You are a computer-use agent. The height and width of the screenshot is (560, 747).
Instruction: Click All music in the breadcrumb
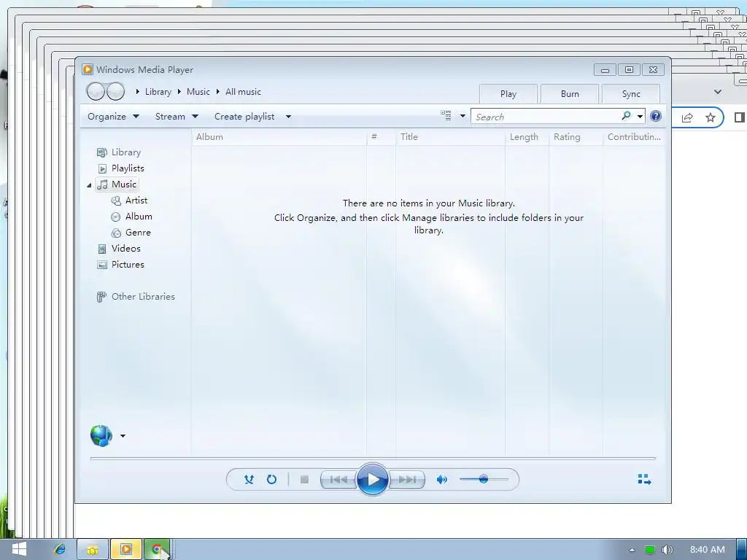click(243, 92)
